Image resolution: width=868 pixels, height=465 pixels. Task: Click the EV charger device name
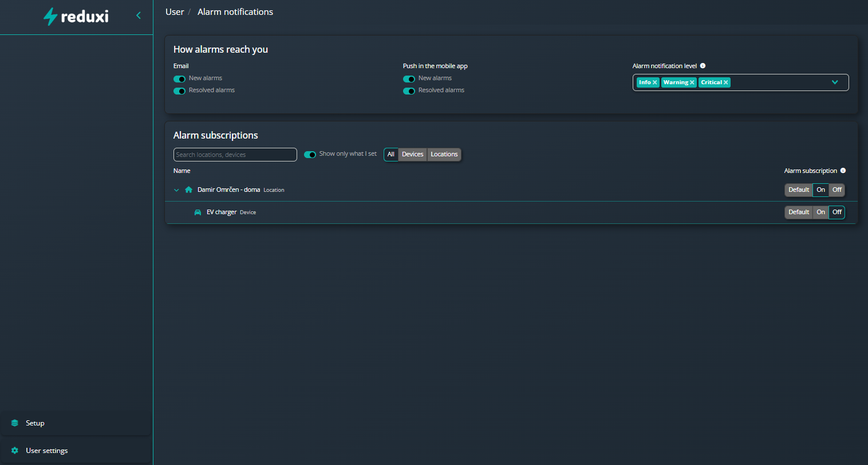222,212
